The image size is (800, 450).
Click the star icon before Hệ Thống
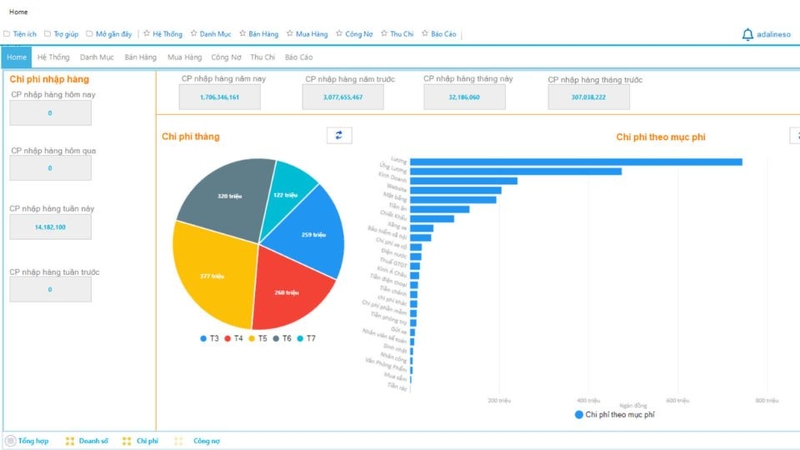[x=146, y=34]
